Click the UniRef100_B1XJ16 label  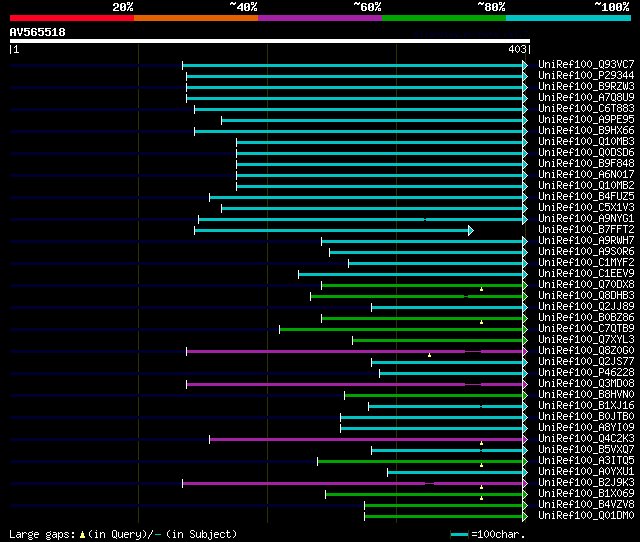586,406
